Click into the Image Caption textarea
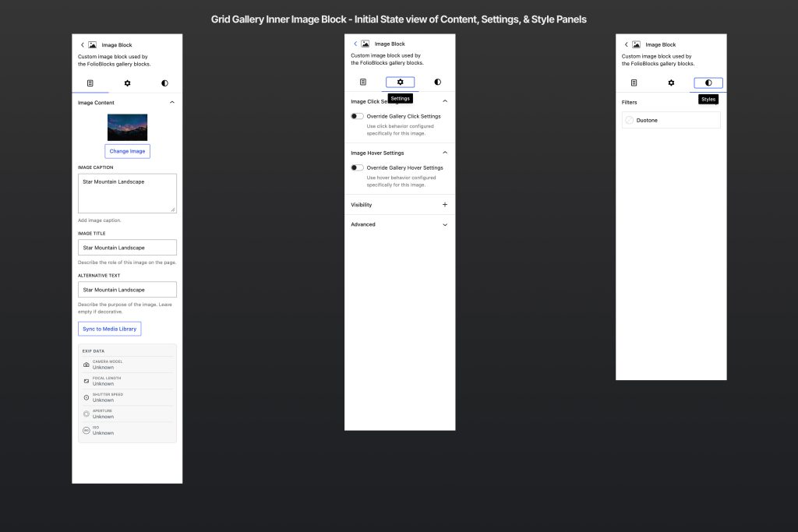 127,193
